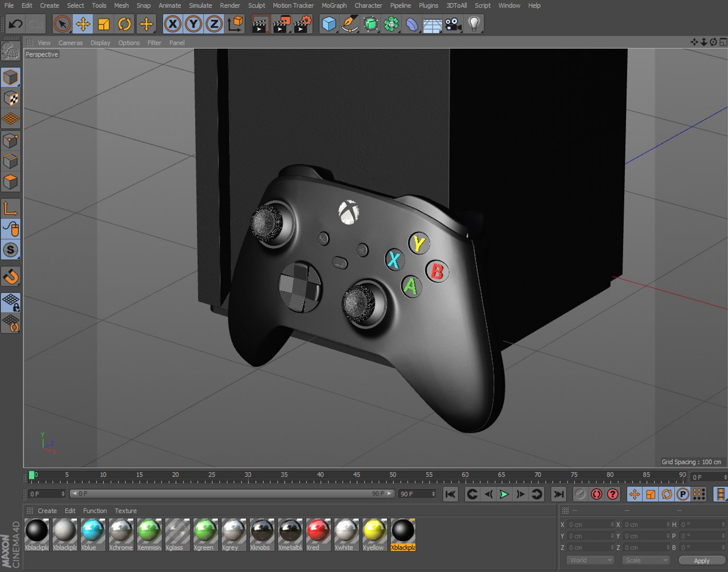728x572 pixels.
Task: Enable Polygons mode in left sidebar
Action: (11, 182)
